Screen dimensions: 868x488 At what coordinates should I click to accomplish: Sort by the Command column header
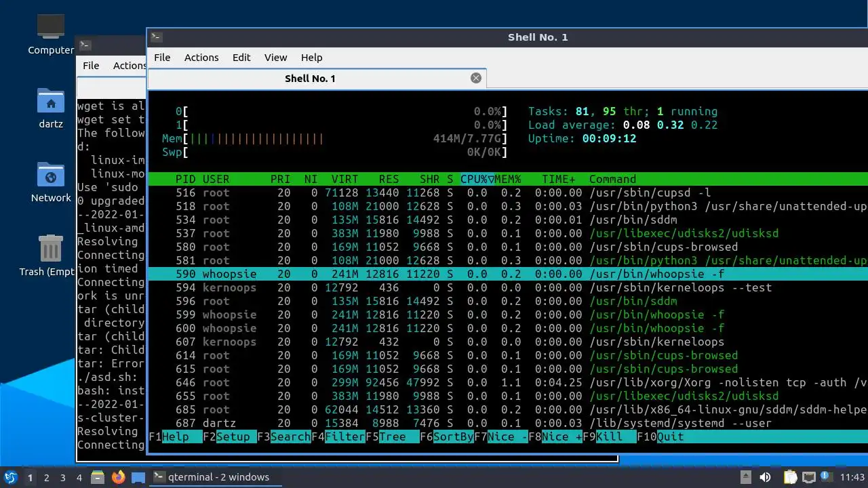[x=613, y=179]
